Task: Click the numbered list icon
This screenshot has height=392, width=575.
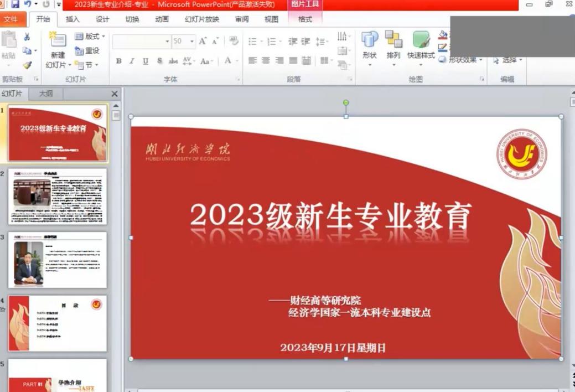Action: pos(272,42)
